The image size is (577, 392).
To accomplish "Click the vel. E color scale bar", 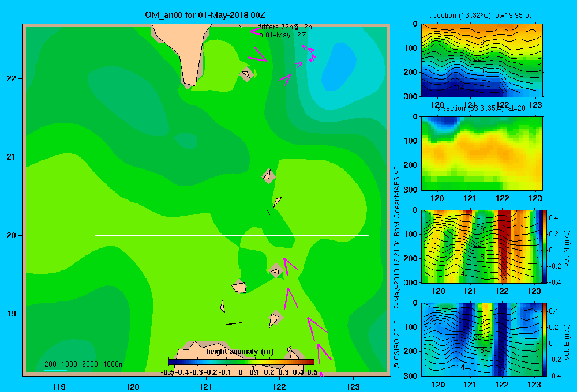I will [545, 340].
